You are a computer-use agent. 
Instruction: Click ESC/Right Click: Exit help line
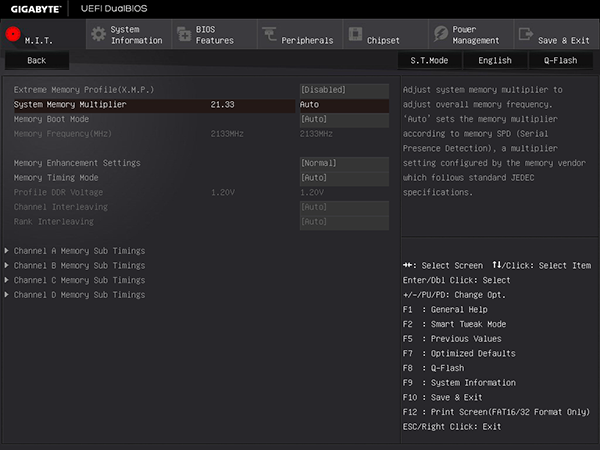pos(452,427)
